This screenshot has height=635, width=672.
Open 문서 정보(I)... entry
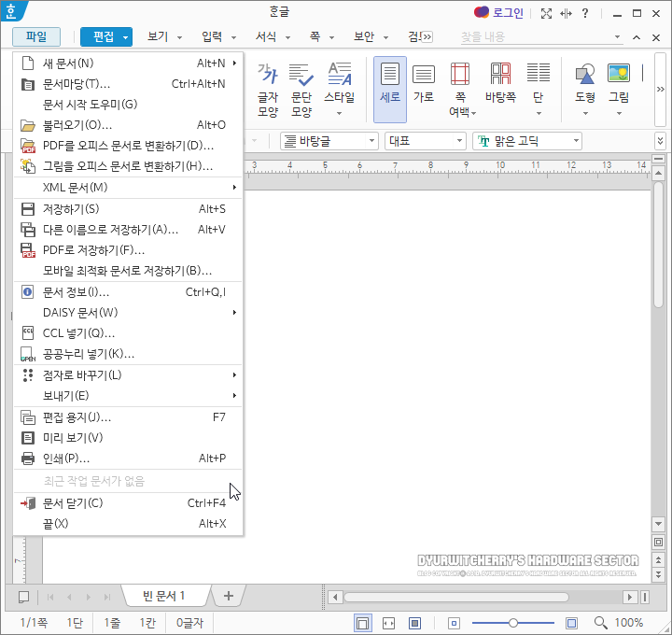(x=128, y=292)
